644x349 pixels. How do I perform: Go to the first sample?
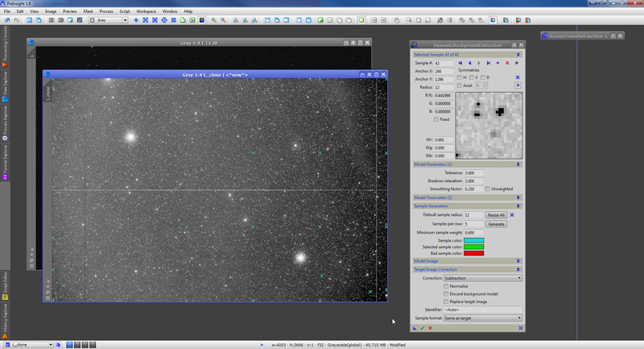click(460, 63)
